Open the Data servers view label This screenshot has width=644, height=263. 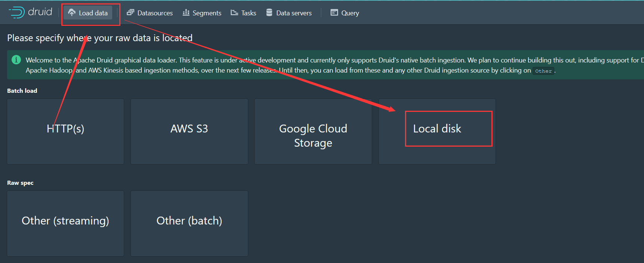(x=294, y=13)
